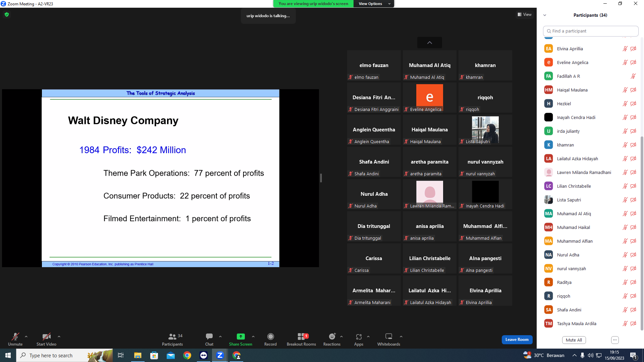This screenshot has width=644, height=362.
Task: Open the Participants panel icon
Action: [172, 337]
